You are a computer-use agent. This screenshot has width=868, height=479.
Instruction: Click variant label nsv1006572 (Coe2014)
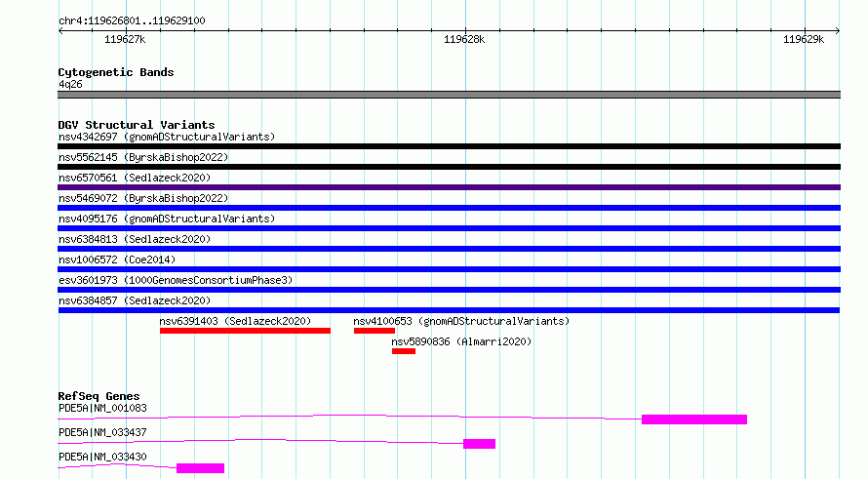pyautogui.click(x=117, y=259)
